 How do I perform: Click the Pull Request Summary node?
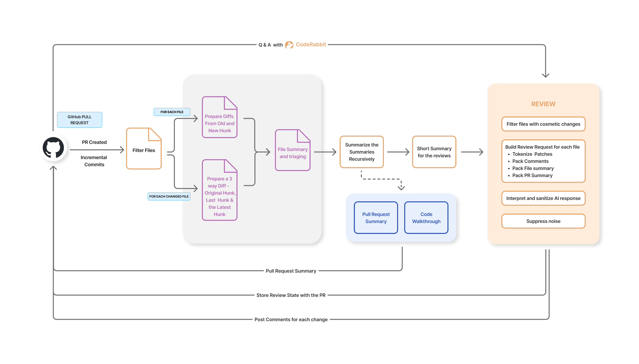(x=376, y=218)
